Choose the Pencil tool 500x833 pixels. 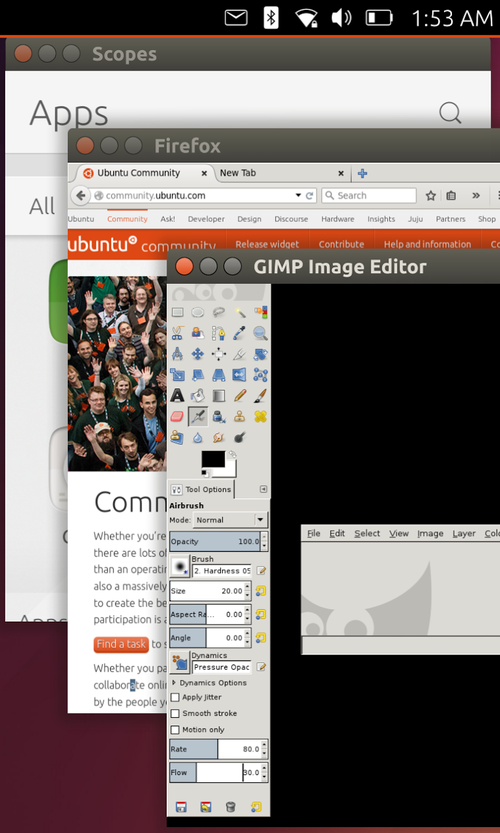click(x=240, y=395)
